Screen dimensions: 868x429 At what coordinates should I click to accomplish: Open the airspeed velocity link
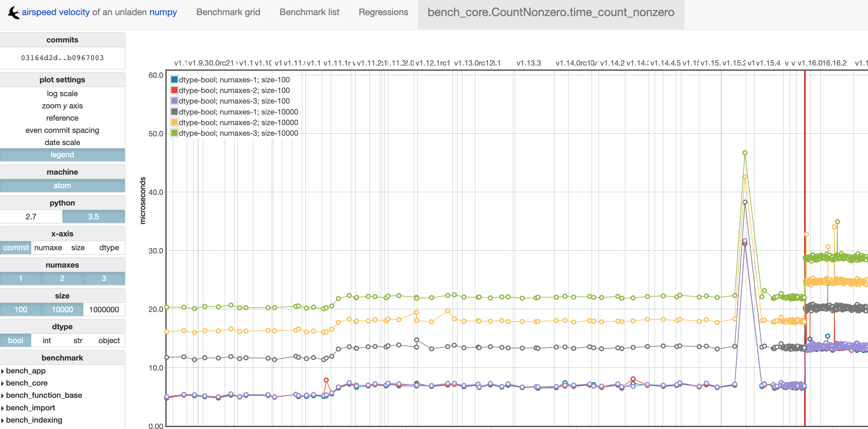click(56, 12)
